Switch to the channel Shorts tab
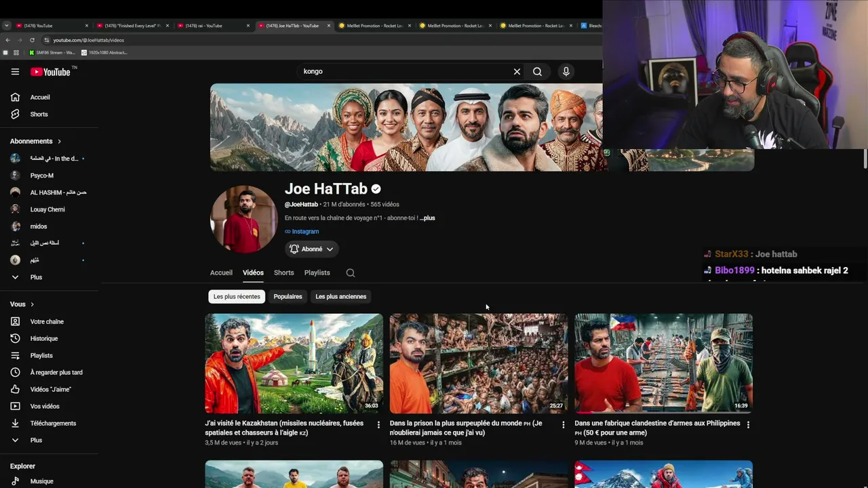Screen dimensions: 868x488 283,272
